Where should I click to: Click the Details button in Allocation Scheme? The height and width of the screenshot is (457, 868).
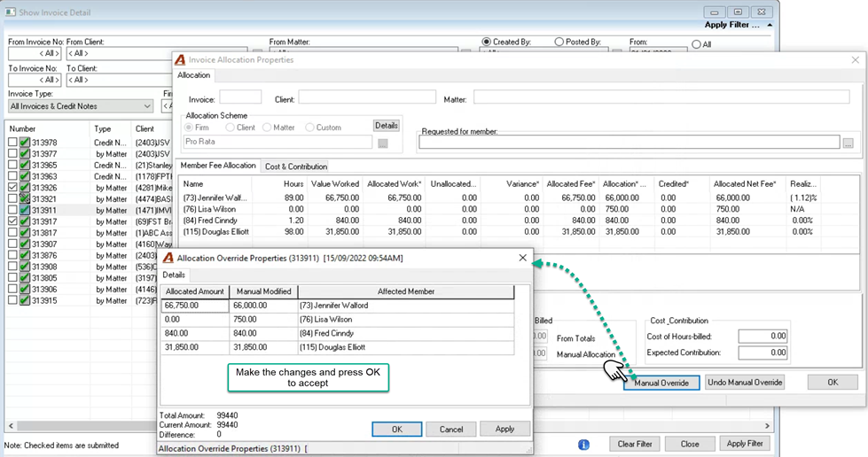pyautogui.click(x=387, y=126)
